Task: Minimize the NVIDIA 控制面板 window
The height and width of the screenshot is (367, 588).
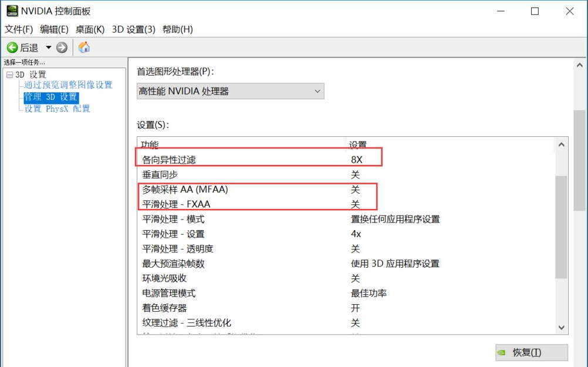Action: coord(501,11)
